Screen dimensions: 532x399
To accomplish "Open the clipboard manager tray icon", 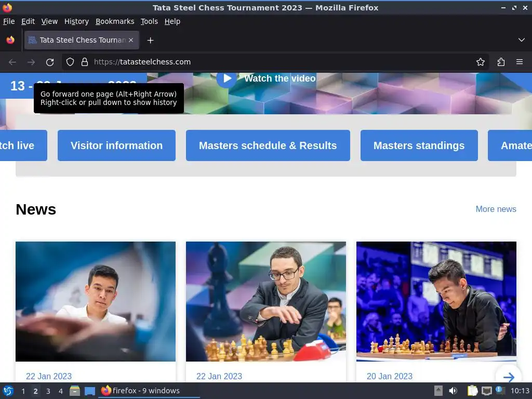I will [x=472, y=391].
